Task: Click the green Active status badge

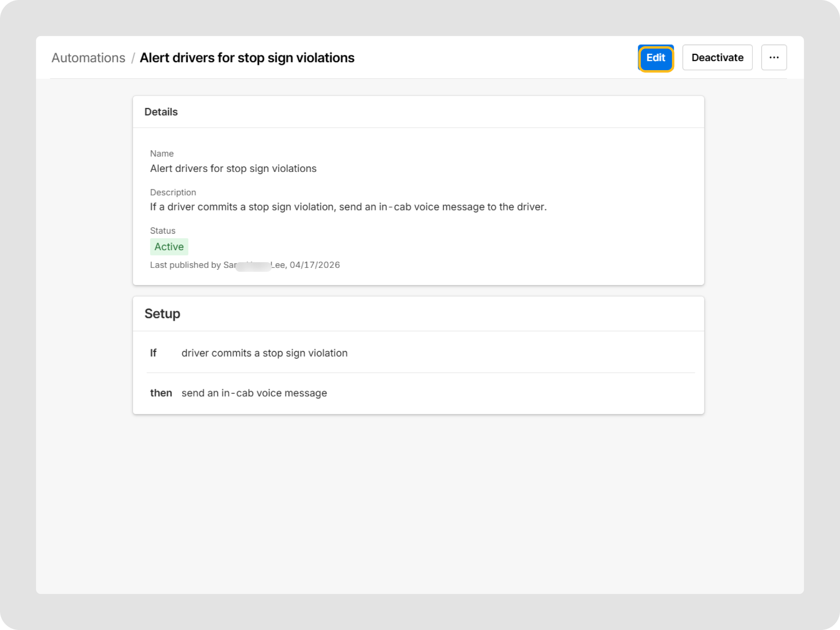Action: pos(169,247)
